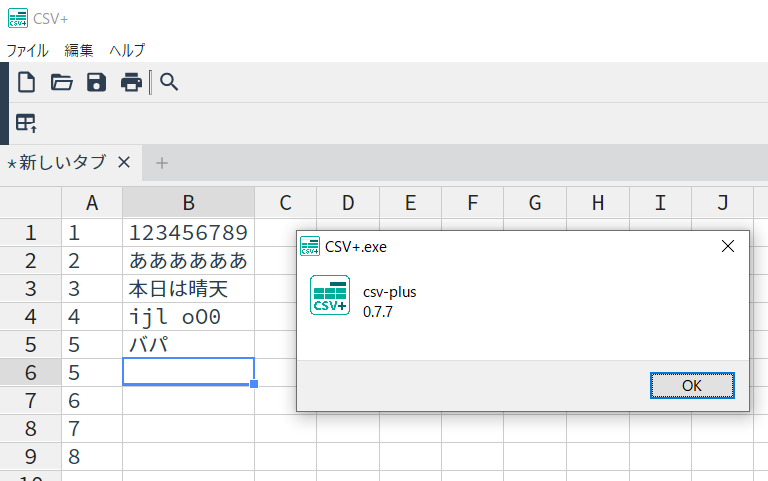The height and width of the screenshot is (481, 768).
Task: Select row 6 header
Action: coord(30,372)
